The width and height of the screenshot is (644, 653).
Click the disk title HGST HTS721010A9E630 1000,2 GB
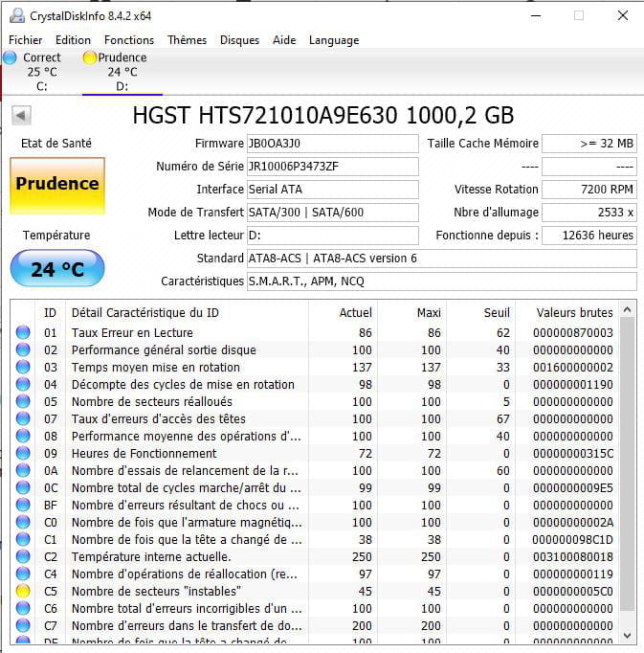click(323, 115)
